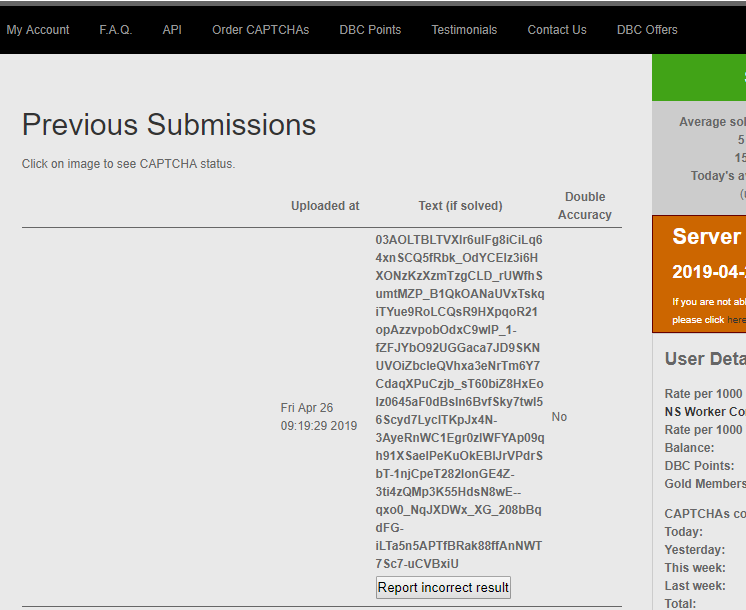Navigate to the Contact Us page
This screenshot has width=746, height=610.
click(557, 30)
